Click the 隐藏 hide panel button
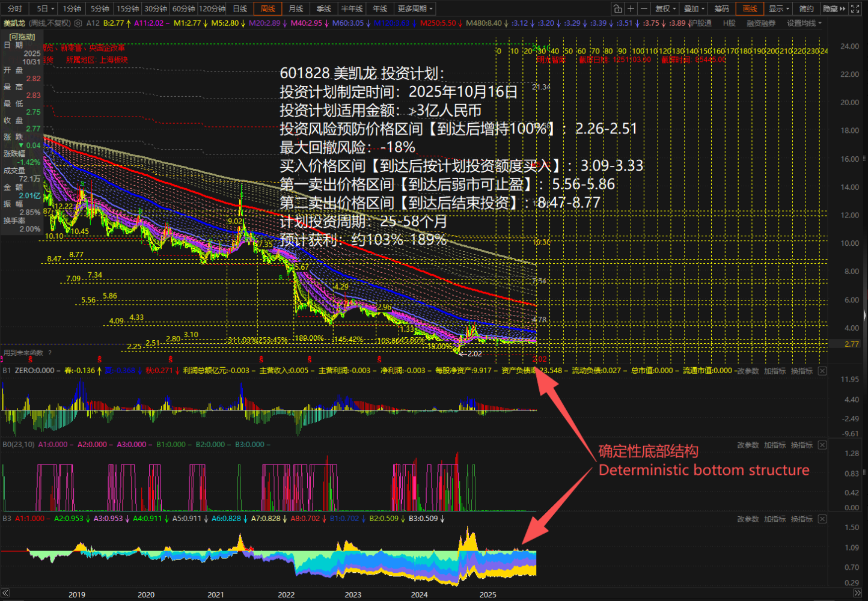868x601 pixels. [x=834, y=8]
